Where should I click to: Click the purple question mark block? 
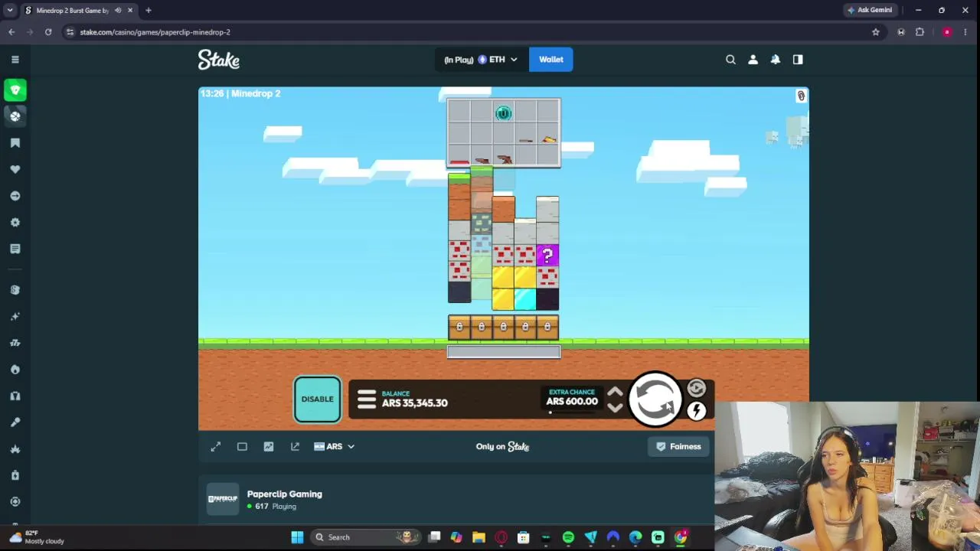tap(547, 256)
